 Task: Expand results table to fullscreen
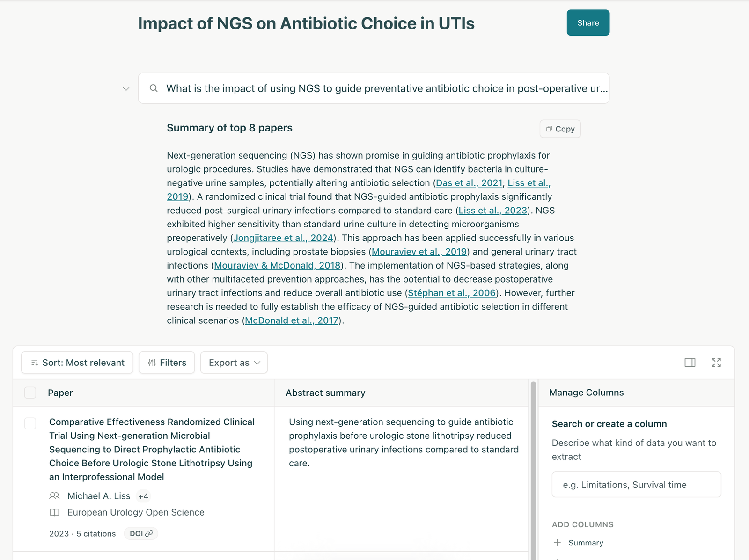716,363
